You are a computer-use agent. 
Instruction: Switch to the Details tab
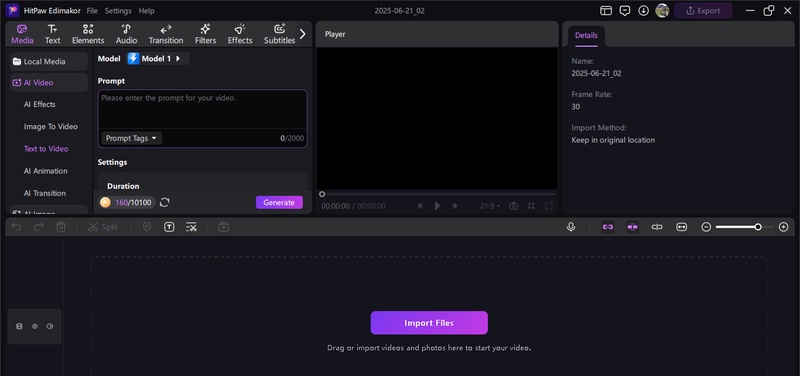pos(586,35)
